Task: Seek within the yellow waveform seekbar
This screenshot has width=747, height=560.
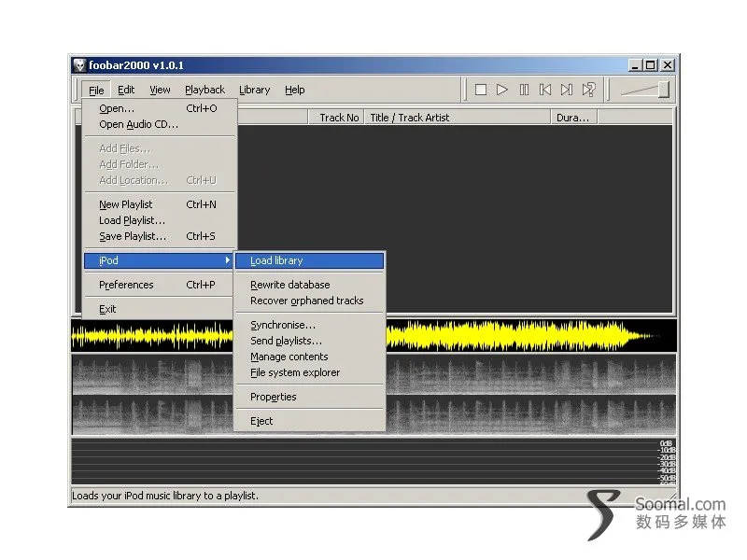Action: point(530,336)
